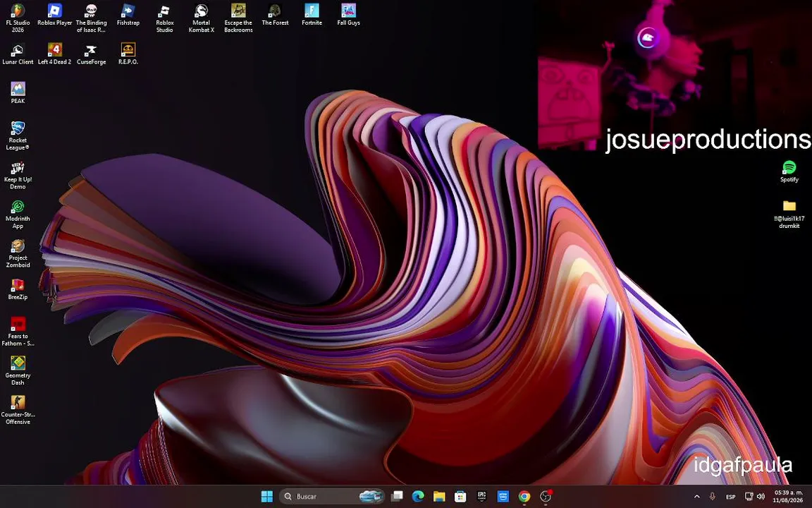The height and width of the screenshot is (508, 812).
Task: Select The Forest desktop icon
Action: pos(275,15)
